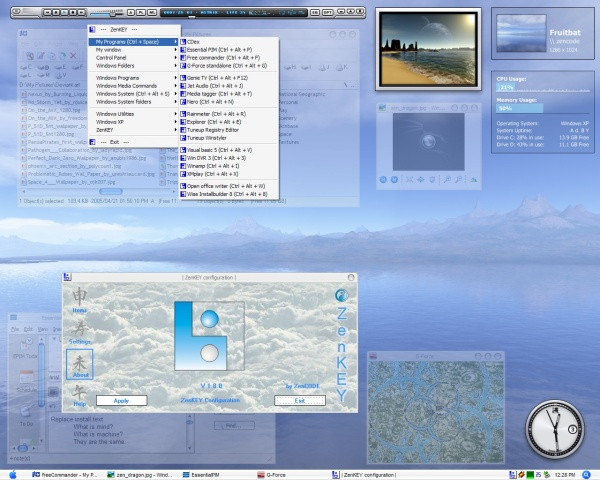Expand the ZenKEY submenu entry

[134, 130]
